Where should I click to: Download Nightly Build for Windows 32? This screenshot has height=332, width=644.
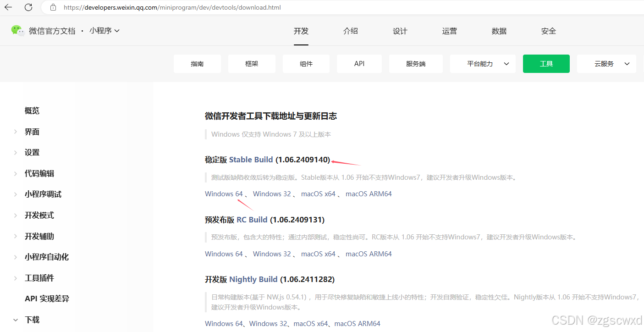point(268,324)
